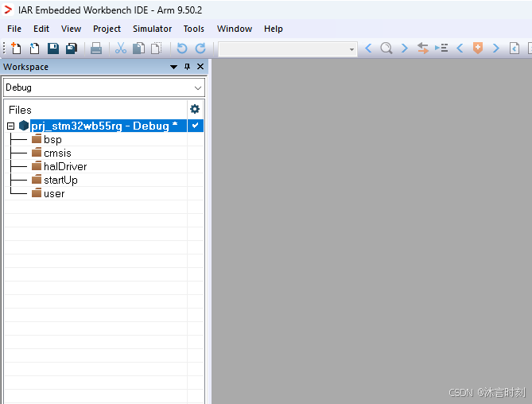Image resolution: width=532 pixels, height=404 pixels.
Task: Open the Tools menu
Action: pos(194,29)
